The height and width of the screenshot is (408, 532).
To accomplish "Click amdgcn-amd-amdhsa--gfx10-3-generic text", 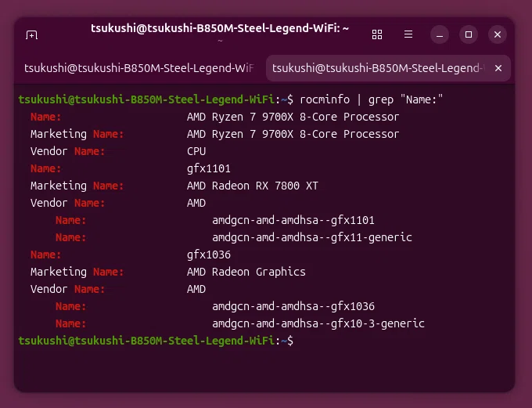I will coord(318,323).
